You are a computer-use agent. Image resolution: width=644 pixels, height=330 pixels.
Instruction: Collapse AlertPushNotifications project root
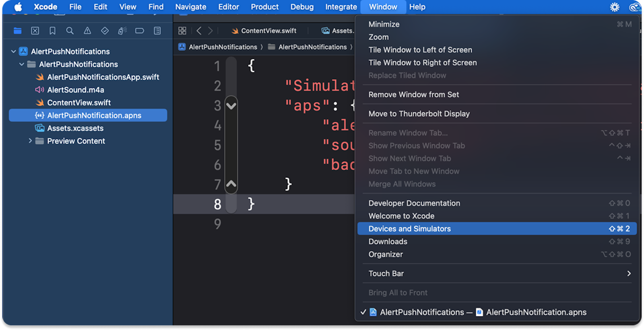pyautogui.click(x=14, y=51)
